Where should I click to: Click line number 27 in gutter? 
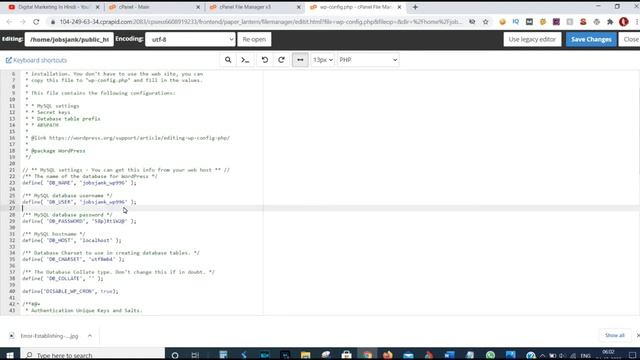coord(12,208)
